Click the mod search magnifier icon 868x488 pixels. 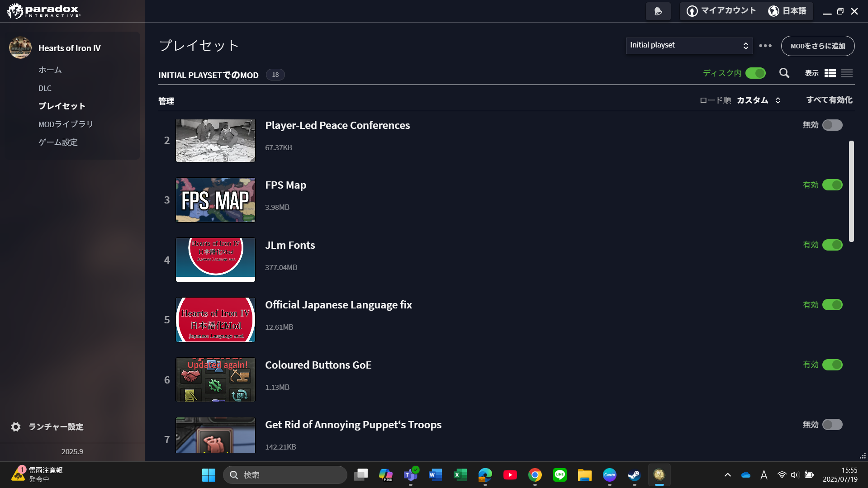784,73
